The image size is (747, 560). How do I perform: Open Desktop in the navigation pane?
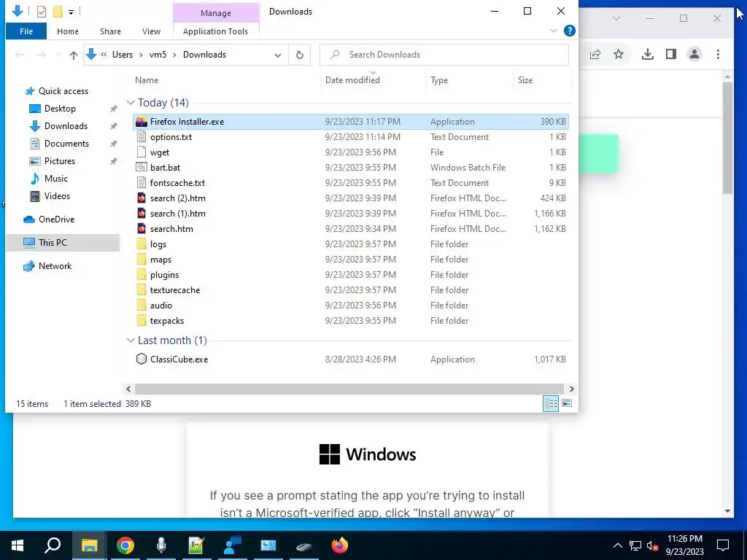coord(60,109)
